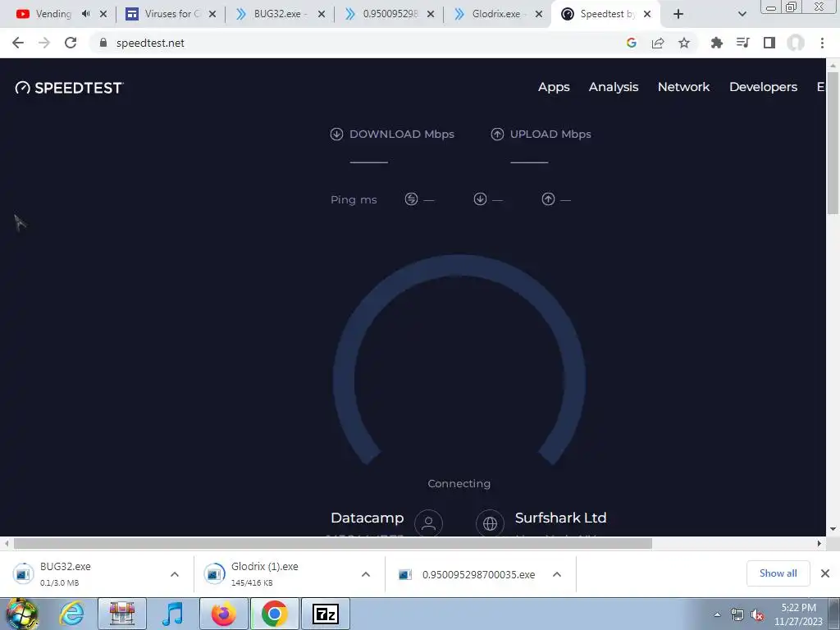Click the Chrome taskbar icon
This screenshot has width=840, height=630.
pyautogui.click(x=274, y=614)
